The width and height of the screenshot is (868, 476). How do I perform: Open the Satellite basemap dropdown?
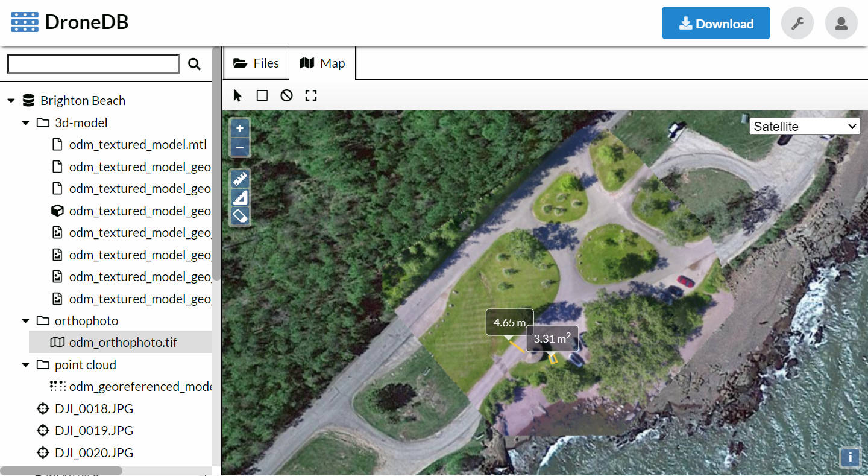(804, 126)
